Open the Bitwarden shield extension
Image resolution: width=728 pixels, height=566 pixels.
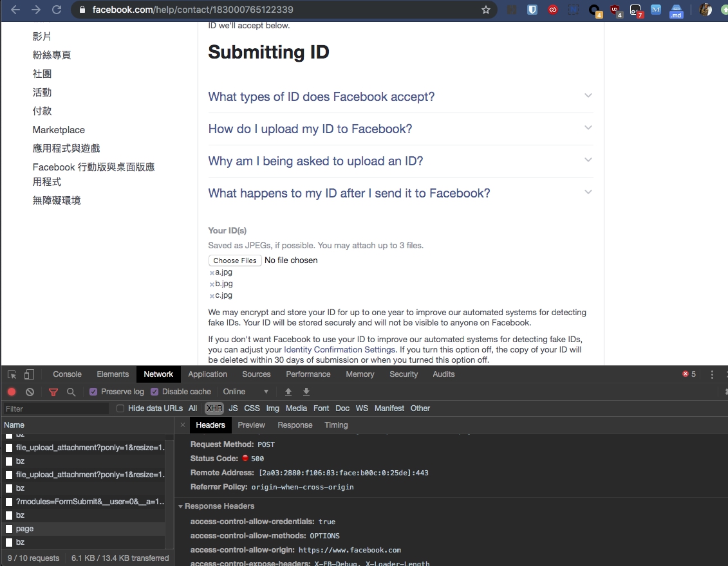point(532,10)
